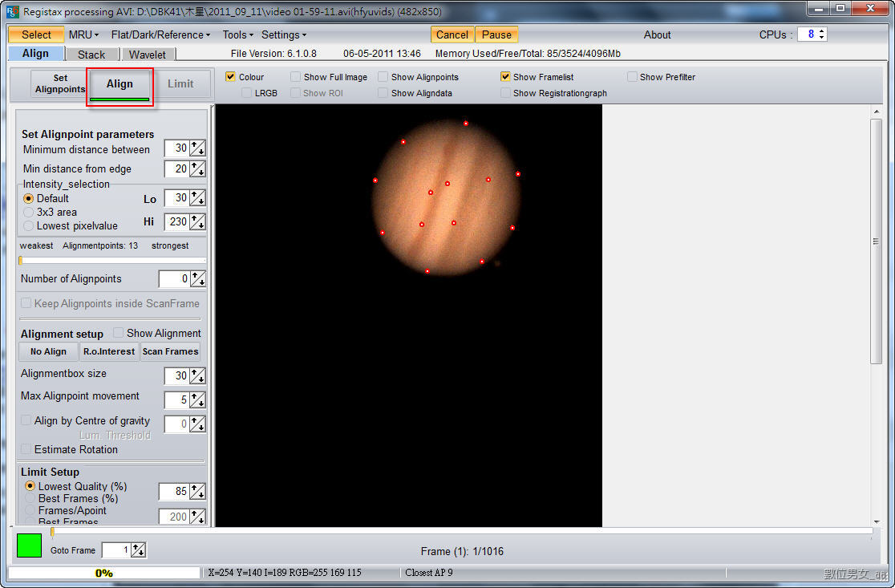Click the Align button with green underline
This screenshot has width=895, height=588.
click(119, 85)
